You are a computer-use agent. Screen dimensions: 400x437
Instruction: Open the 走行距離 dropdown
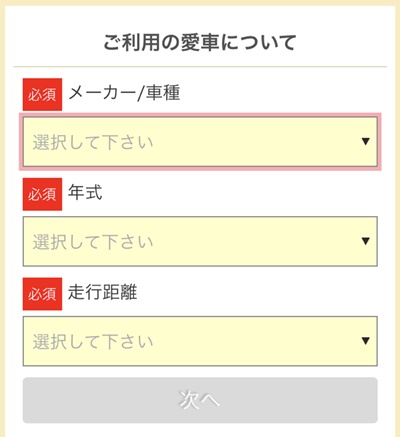(200, 341)
